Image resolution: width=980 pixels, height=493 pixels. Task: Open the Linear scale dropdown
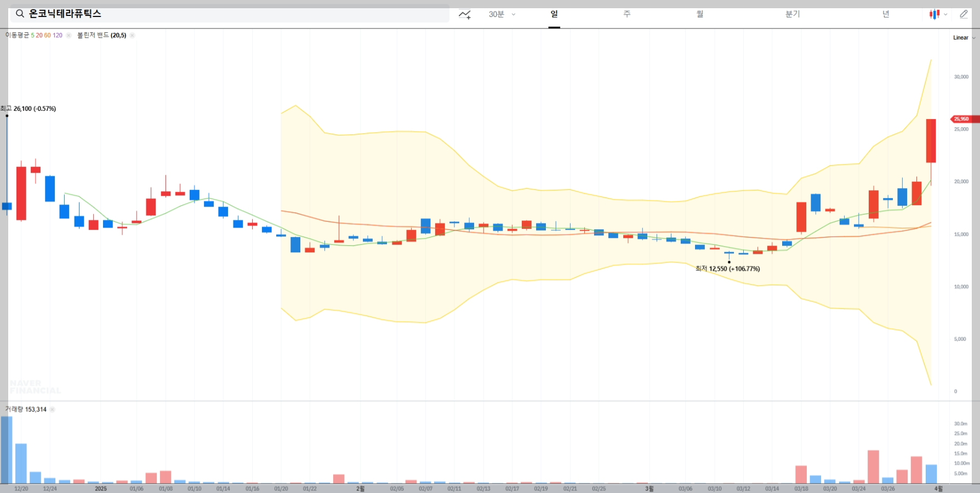pos(964,38)
